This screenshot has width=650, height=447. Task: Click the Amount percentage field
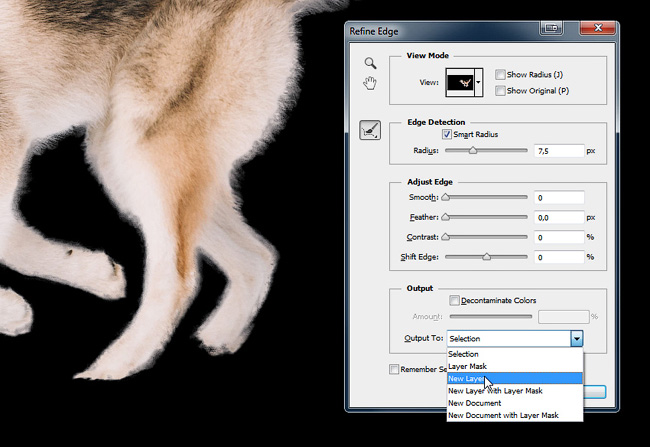[563, 317]
